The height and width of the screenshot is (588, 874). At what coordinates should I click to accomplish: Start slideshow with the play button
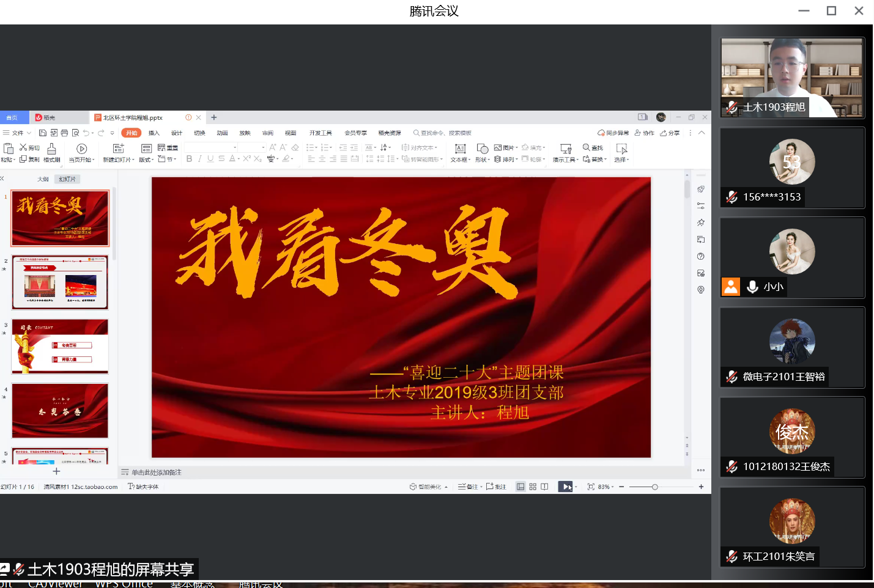(566, 487)
